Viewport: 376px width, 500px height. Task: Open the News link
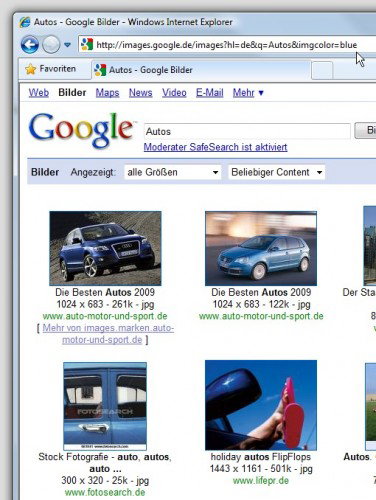click(x=141, y=93)
